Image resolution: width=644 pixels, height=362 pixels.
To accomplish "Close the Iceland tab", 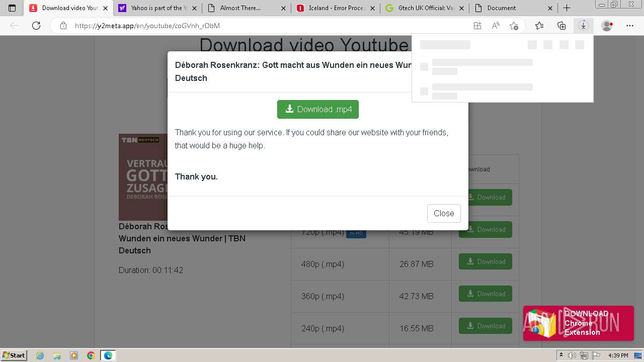I will tap(373, 8).
